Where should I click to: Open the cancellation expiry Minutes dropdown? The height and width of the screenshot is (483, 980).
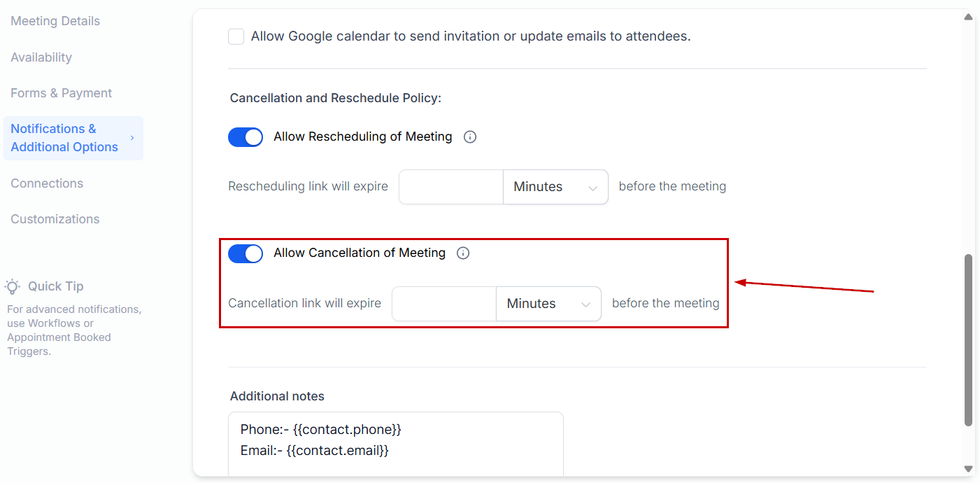[548, 304]
